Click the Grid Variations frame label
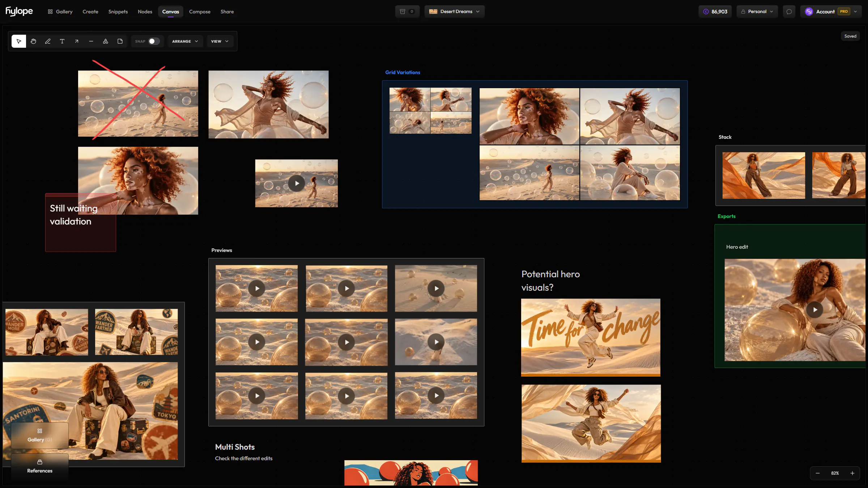 pos(403,72)
